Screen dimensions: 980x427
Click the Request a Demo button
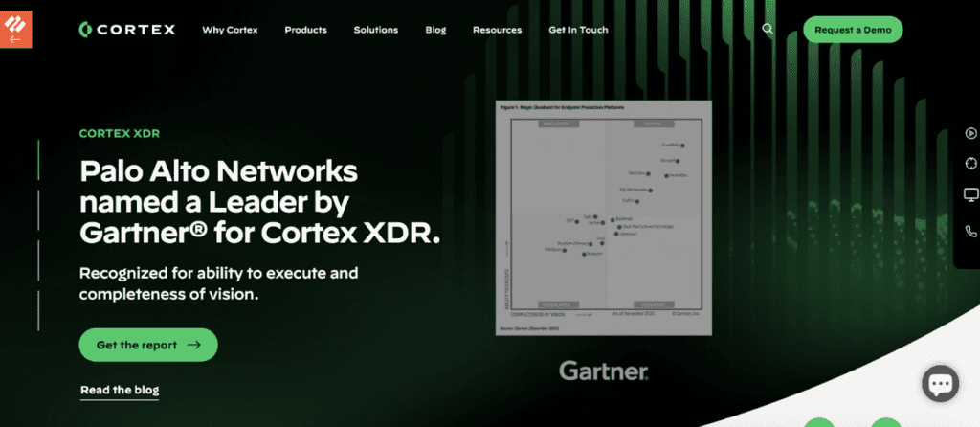853,30
